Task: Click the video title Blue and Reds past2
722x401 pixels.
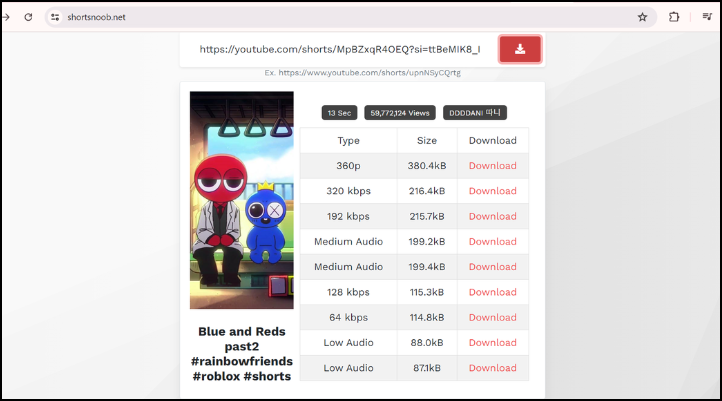Action: click(242, 354)
